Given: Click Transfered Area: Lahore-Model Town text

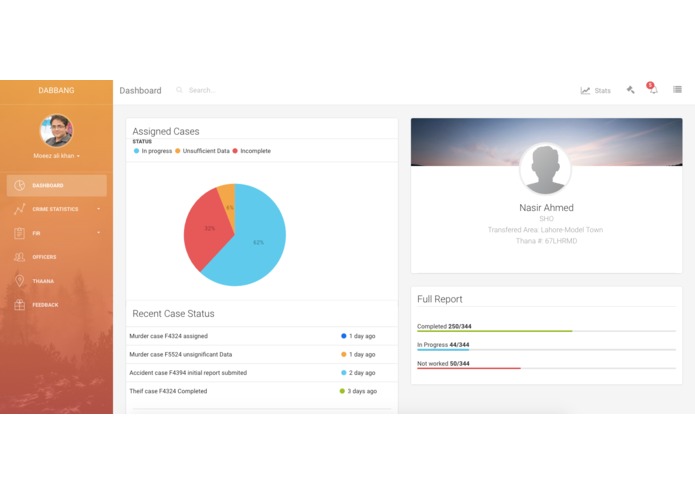Looking at the screenshot, I should 545,229.
